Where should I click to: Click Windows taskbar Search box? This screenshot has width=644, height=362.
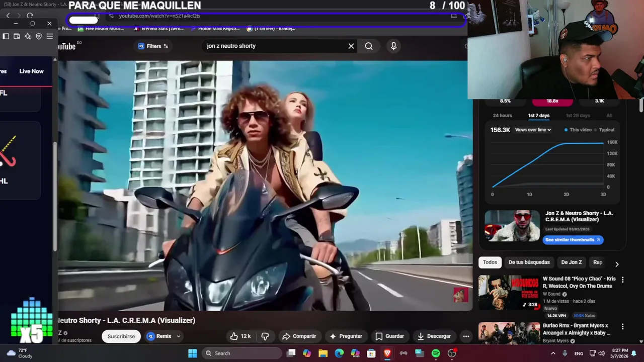coord(242,353)
